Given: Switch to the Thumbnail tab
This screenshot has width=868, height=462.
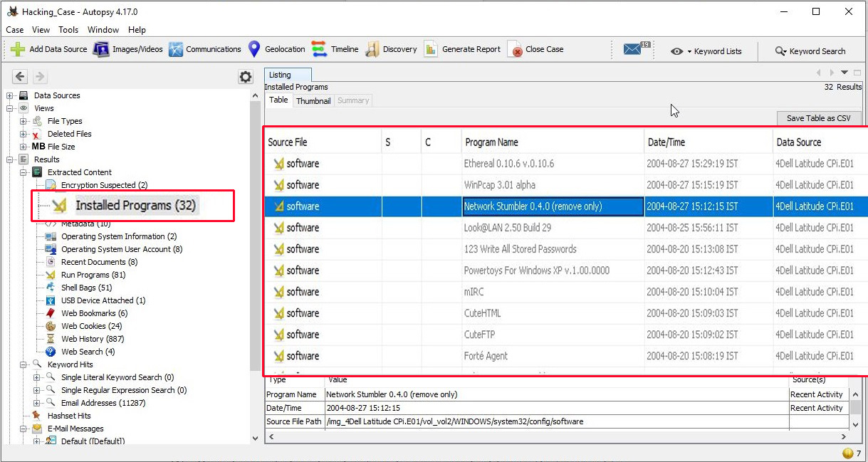Looking at the screenshot, I should pyautogui.click(x=313, y=101).
